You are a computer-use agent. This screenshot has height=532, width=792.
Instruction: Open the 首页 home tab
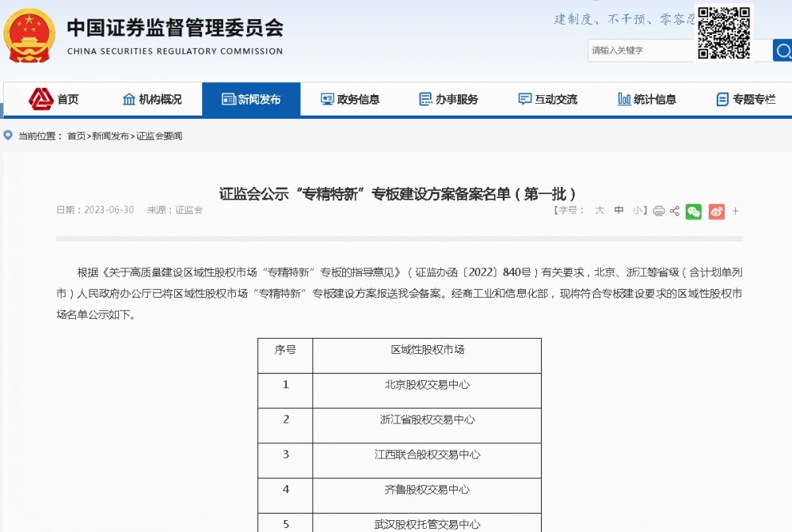[54, 99]
